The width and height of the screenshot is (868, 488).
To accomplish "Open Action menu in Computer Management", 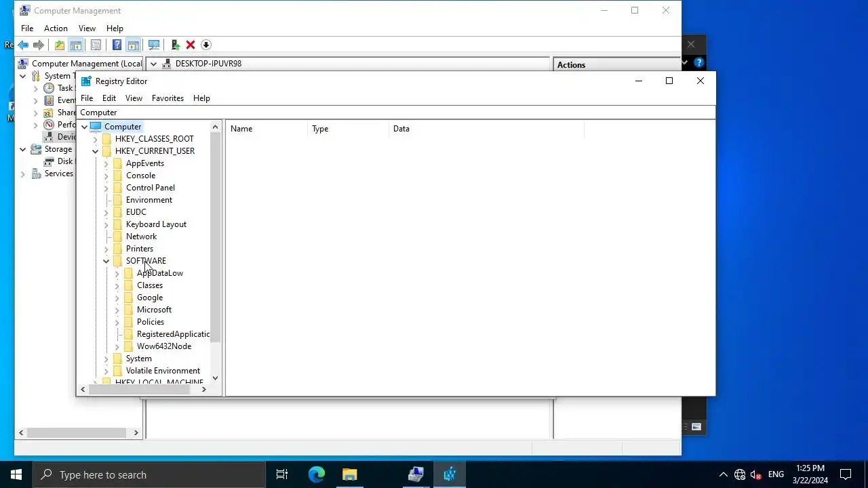I will click(x=56, y=28).
